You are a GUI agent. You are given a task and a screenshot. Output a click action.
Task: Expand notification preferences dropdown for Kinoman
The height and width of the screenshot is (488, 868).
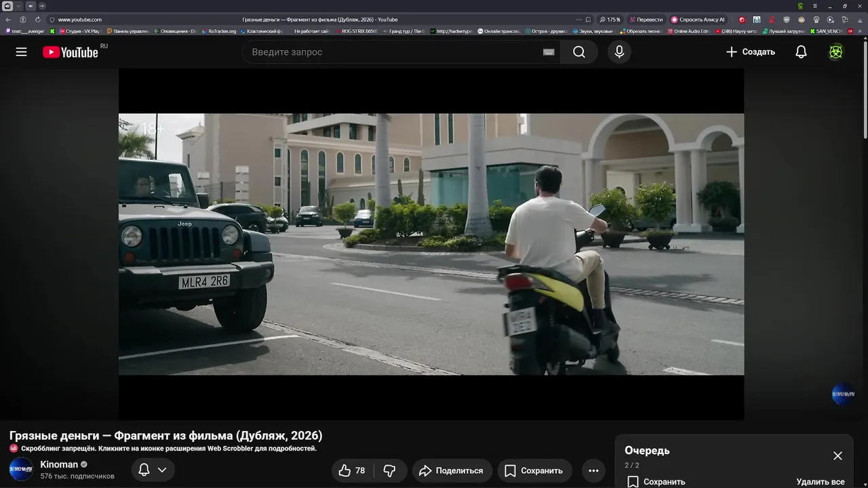pos(162,470)
